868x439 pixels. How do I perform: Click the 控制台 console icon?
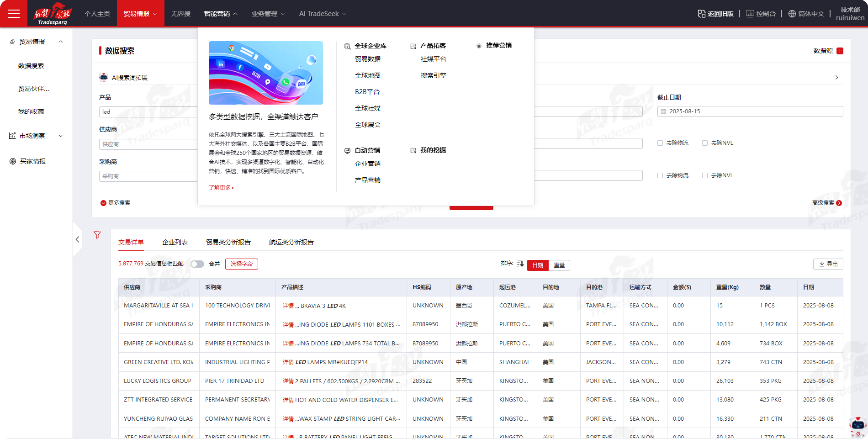click(750, 14)
